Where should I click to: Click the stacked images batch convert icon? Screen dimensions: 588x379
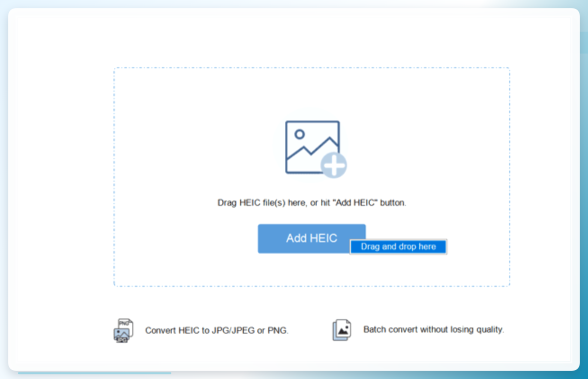click(341, 330)
